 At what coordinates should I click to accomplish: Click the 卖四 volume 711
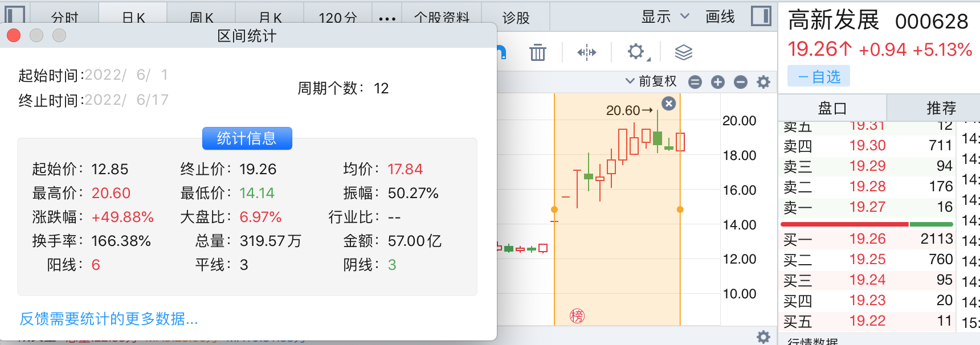941,146
